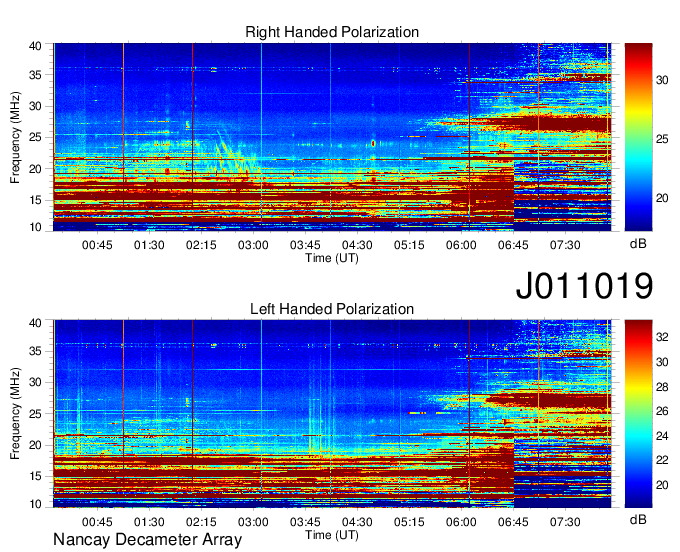Select 04:30 time tick of Right Handed plot
Image resolution: width=680 pixels, height=552 pixels.
[x=357, y=245]
